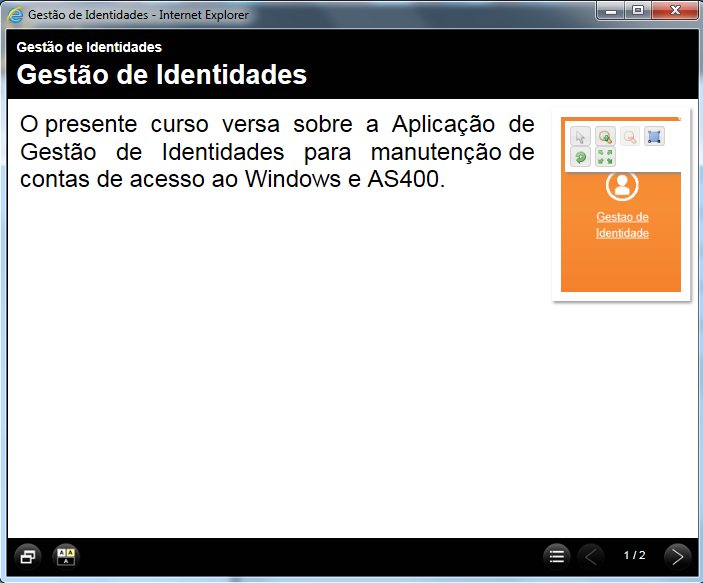Click the course description paragraph text
Image resolution: width=703 pixels, height=583 pixels.
[277, 152]
